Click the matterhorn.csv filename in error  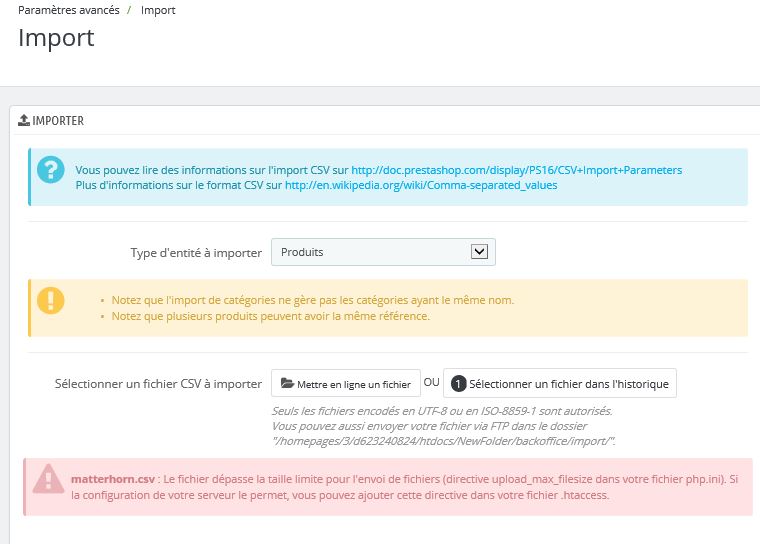(x=113, y=479)
